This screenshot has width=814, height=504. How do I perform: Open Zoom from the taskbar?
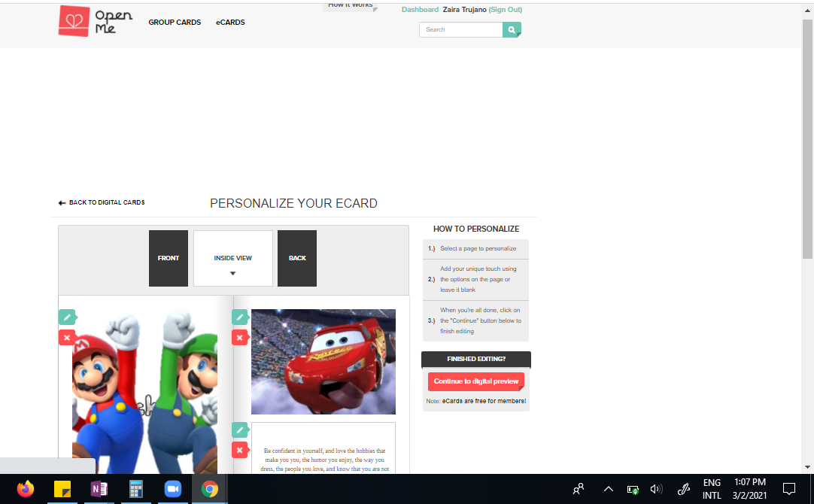pos(173,489)
